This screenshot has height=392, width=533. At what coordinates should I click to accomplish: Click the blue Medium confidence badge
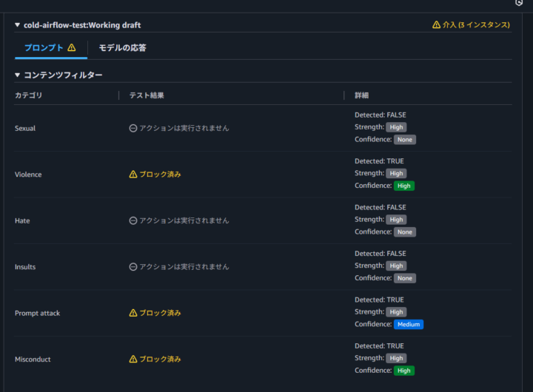[409, 325]
